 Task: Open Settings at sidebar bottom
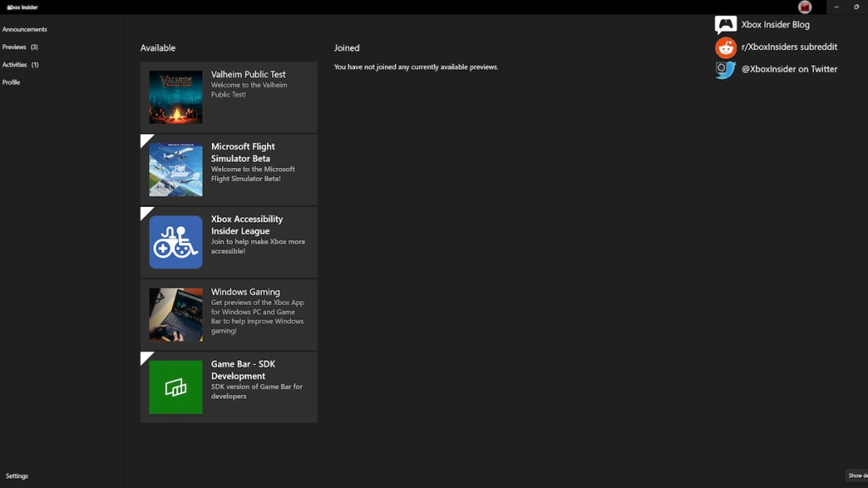click(17, 476)
